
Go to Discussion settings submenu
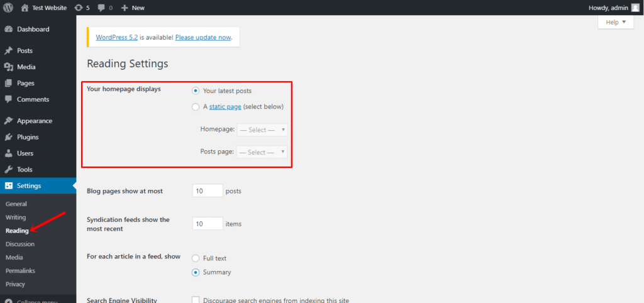(x=20, y=244)
